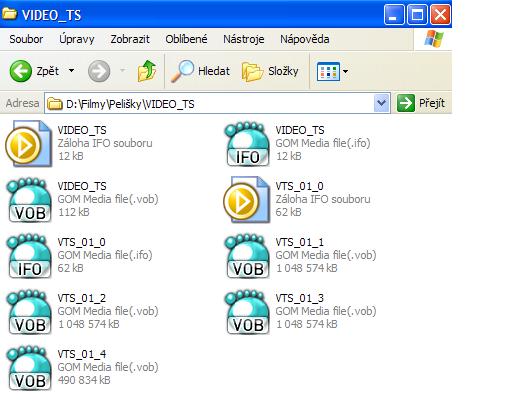
Task: Select the VTS_01_4 VOB file icon
Action: tap(29, 368)
